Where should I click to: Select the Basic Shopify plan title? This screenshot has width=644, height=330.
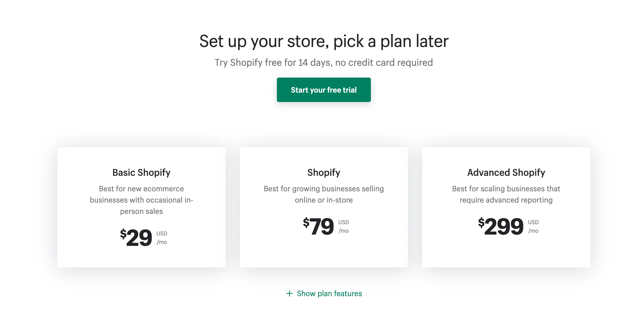(141, 173)
